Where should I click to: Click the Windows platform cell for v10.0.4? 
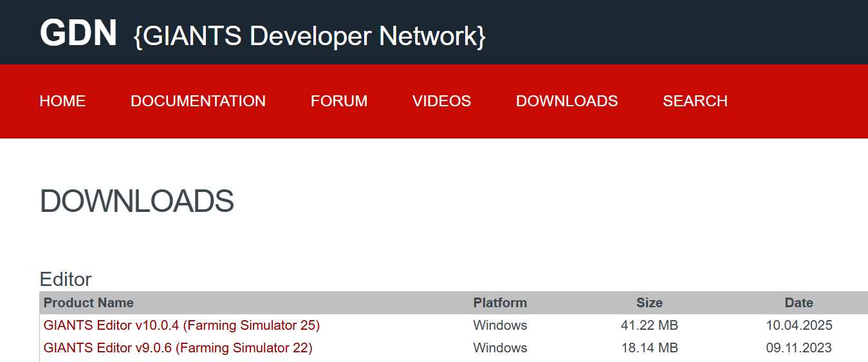point(500,325)
